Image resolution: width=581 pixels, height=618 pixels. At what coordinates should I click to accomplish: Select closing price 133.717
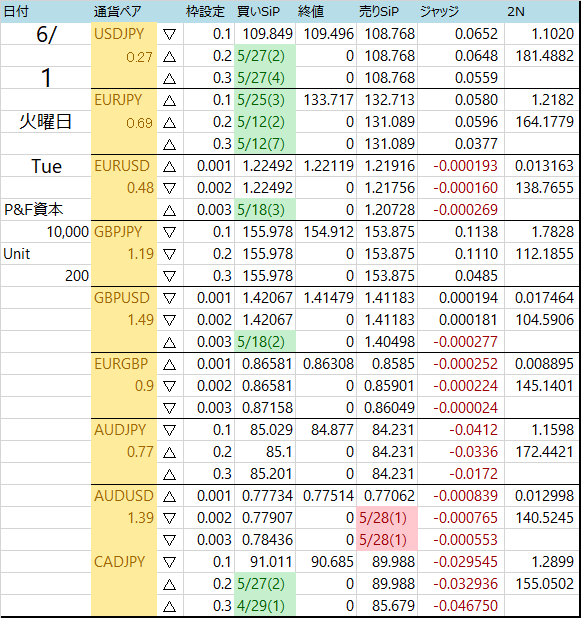[326, 100]
